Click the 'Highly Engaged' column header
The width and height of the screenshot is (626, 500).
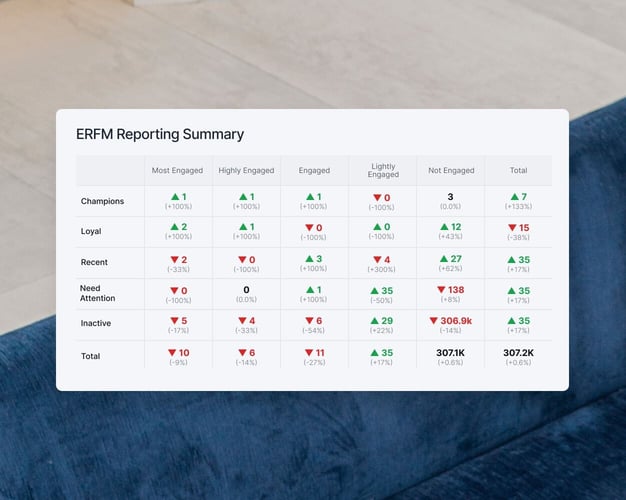click(246, 171)
